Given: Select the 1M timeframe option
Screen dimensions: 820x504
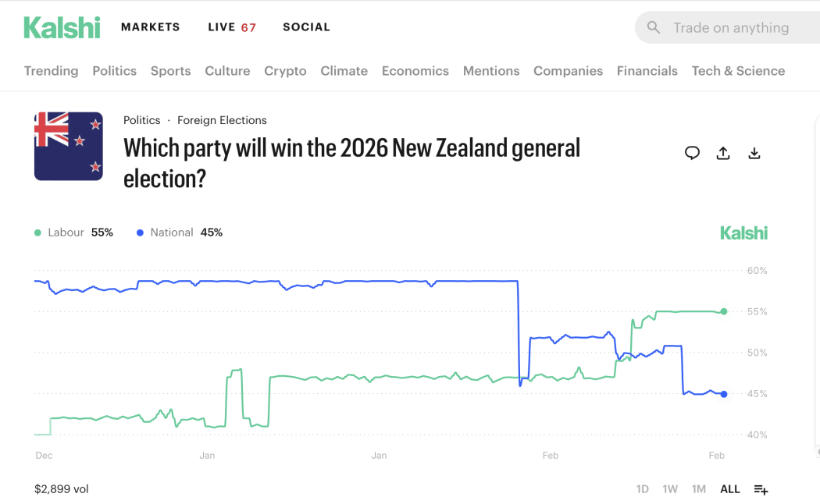Looking at the screenshot, I should [x=698, y=488].
